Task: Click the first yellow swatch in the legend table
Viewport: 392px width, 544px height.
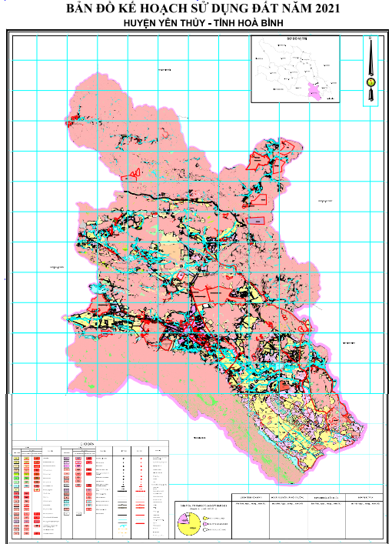Action: (x=17, y=459)
